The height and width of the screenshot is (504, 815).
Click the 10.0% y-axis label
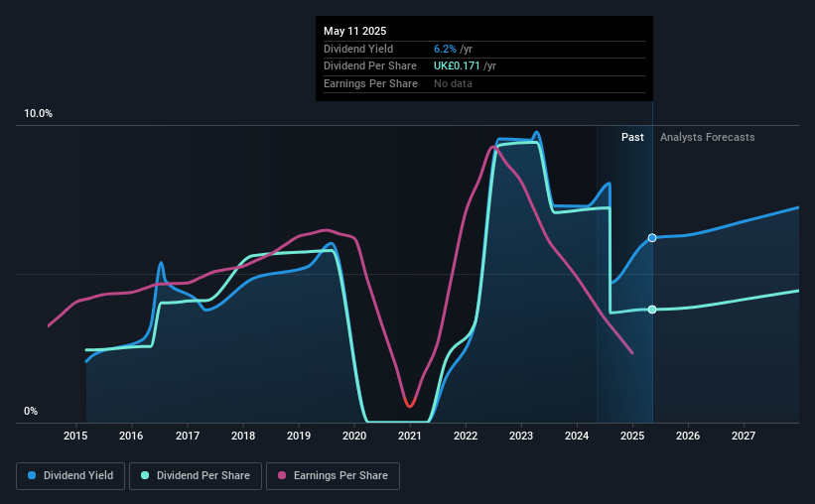(x=38, y=114)
